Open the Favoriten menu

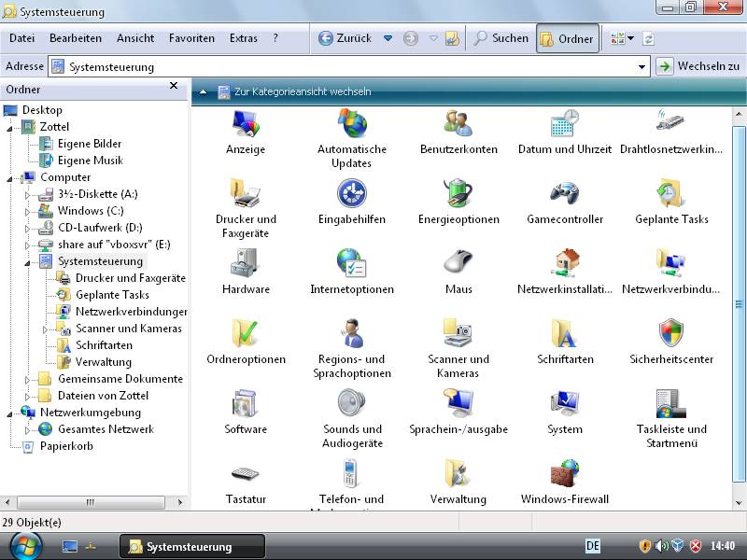[191, 38]
